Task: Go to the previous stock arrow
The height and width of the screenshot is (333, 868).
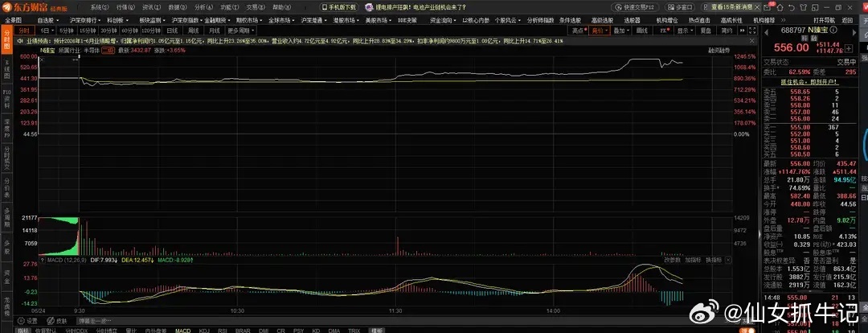Action: pos(766,33)
